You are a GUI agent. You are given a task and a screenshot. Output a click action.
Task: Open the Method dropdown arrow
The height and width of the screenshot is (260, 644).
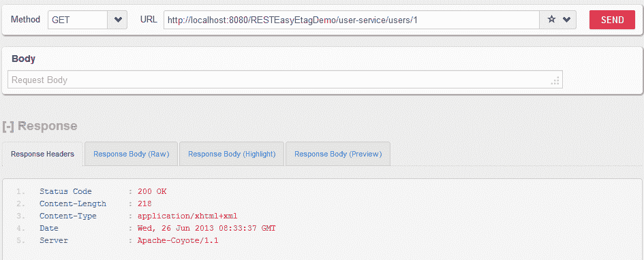(x=118, y=20)
